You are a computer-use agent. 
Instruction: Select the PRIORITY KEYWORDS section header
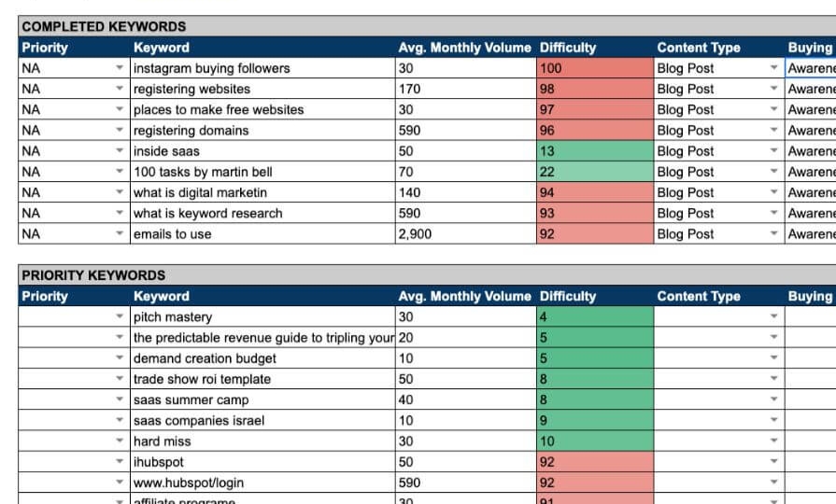[x=93, y=275]
